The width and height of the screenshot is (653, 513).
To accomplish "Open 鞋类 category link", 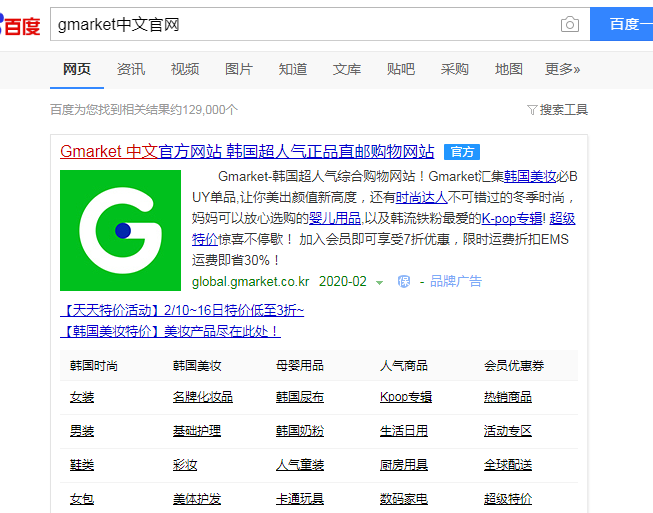I will (82, 465).
